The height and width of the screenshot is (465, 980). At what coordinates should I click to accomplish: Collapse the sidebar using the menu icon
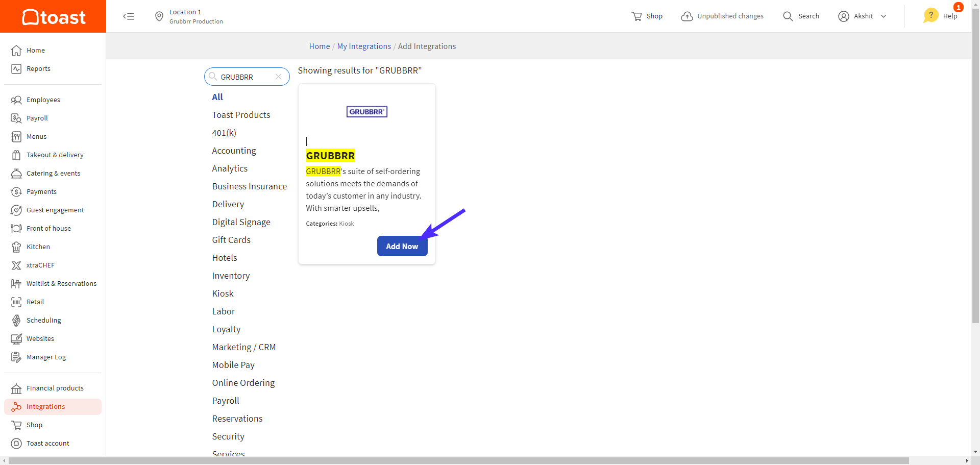(x=129, y=16)
